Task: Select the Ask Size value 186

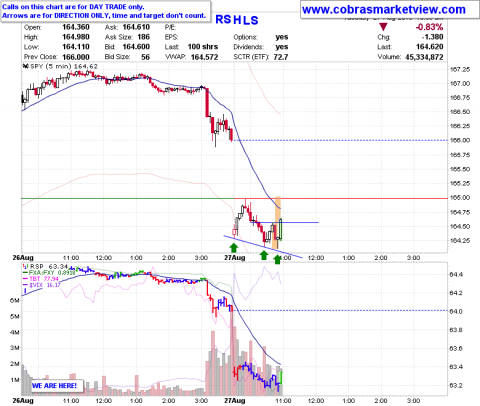Action: tap(144, 37)
